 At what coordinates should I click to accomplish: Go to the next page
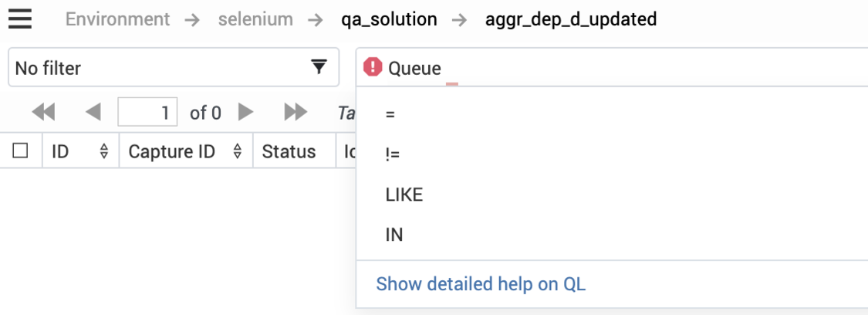point(246,113)
